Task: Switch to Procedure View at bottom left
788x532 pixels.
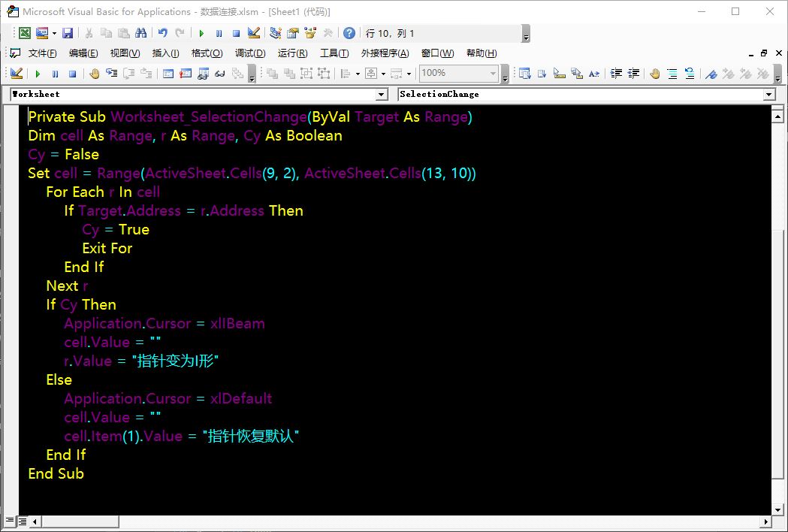Action: [x=10, y=521]
